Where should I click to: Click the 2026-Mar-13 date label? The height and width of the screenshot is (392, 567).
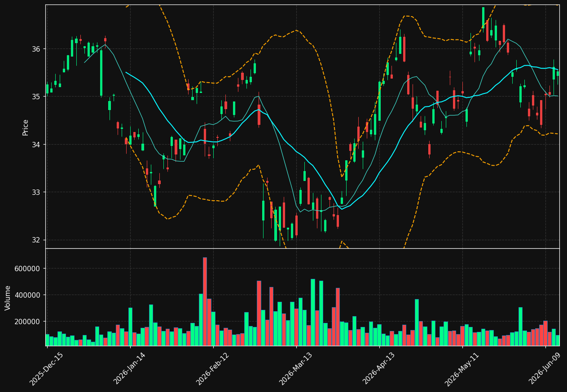[296, 369]
